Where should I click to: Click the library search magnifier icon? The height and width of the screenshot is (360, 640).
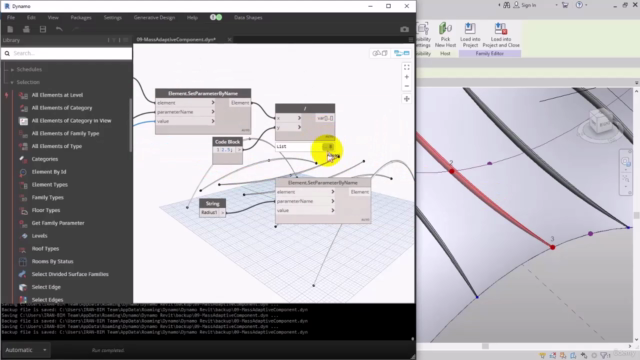pos(7,53)
